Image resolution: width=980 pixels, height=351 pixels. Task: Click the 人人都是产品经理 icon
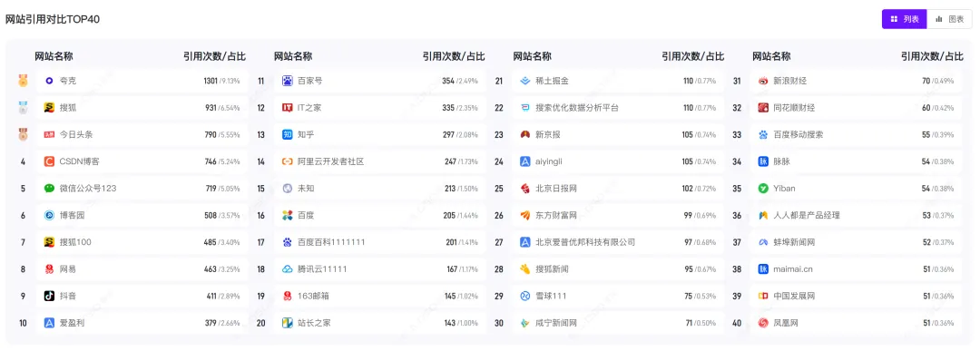763,216
